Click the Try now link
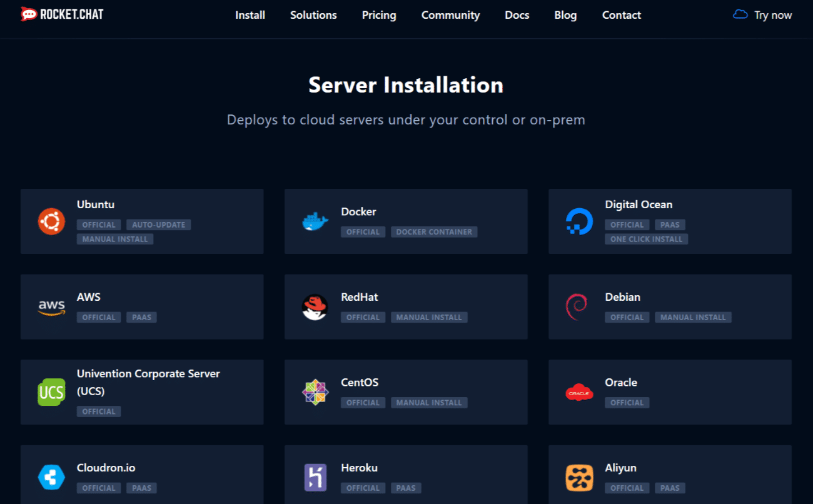Image resolution: width=813 pixels, height=504 pixels. click(x=774, y=15)
